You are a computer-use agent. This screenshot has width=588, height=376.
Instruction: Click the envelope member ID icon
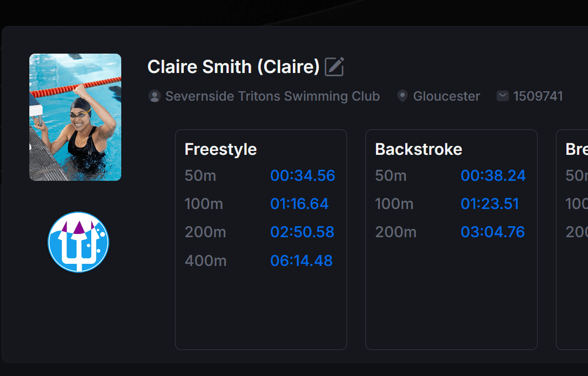(x=503, y=96)
